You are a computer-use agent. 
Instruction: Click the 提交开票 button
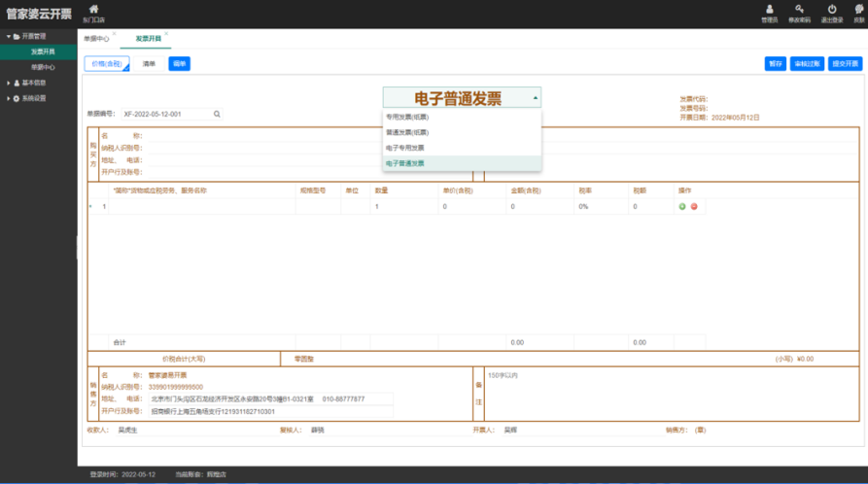click(x=845, y=63)
